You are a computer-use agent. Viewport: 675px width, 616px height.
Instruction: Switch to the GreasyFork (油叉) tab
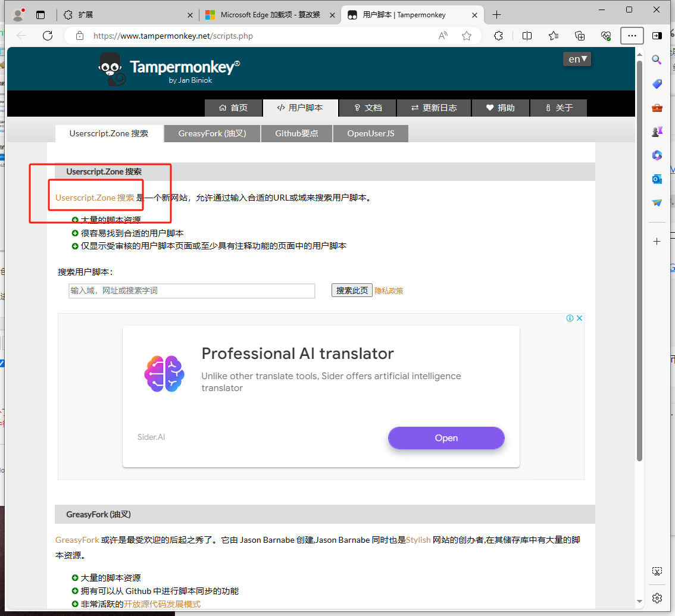click(x=212, y=133)
